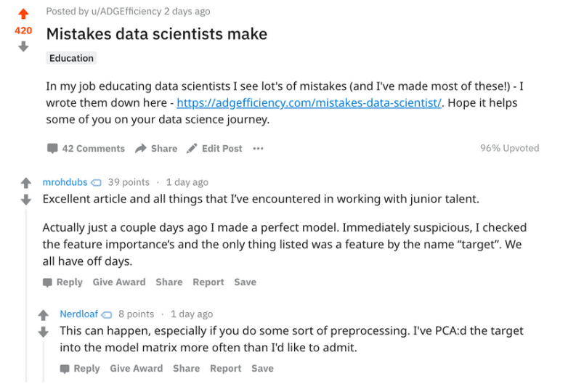
Task: Open the mrohdubs user profile
Action: pyautogui.click(x=65, y=182)
